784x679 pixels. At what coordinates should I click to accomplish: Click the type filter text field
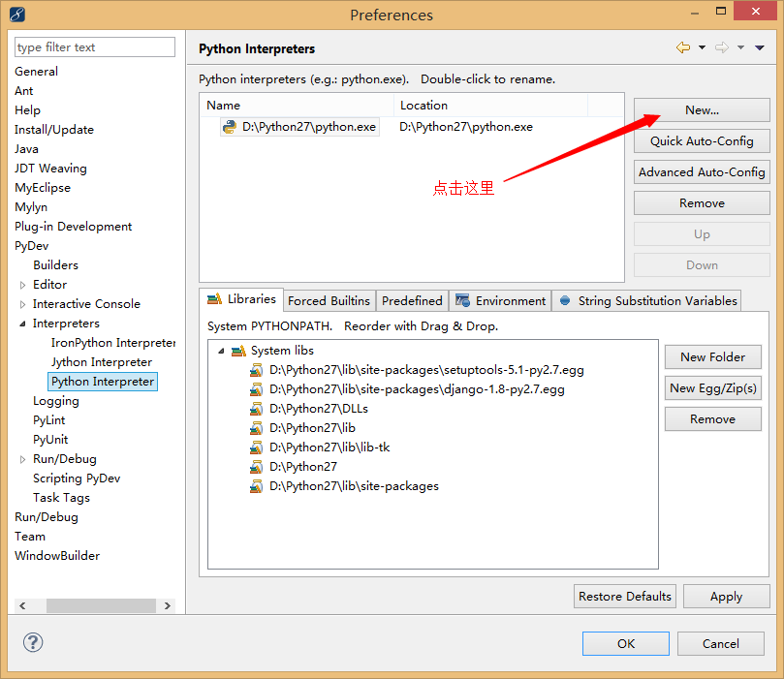[x=95, y=46]
